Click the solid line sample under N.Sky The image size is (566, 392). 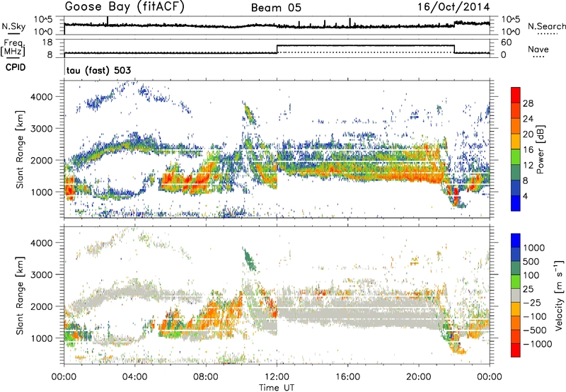pyautogui.click(x=13, y=33)
